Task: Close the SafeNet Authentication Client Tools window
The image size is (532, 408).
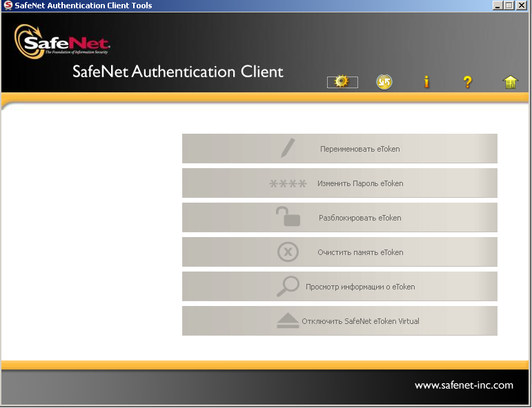Action: pos(522,6)
